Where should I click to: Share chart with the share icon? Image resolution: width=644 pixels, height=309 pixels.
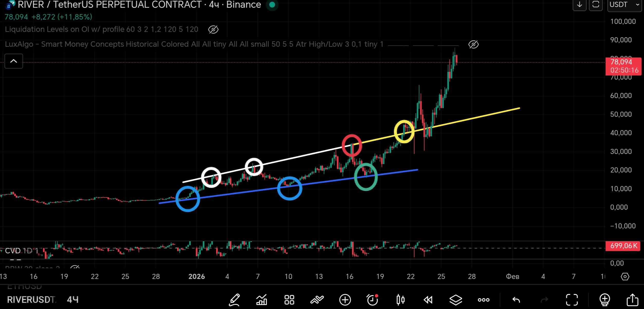(x=632, y=300)
